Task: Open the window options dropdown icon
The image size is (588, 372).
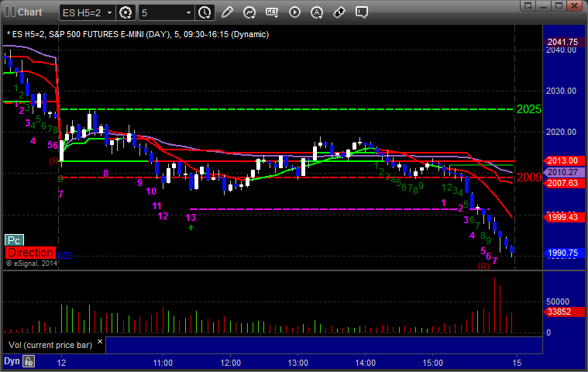Action: click(528, 5)
